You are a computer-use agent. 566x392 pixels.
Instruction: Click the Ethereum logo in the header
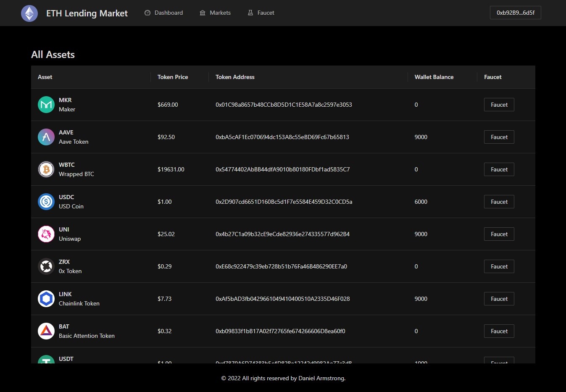(x=29, y=13)
